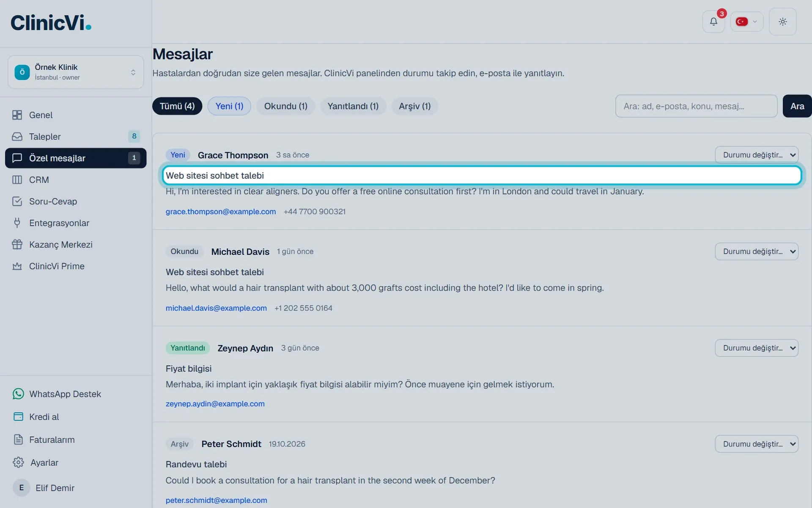
Task: Click phone number +44 7700 900321
Action: click(x=315, y=212)
